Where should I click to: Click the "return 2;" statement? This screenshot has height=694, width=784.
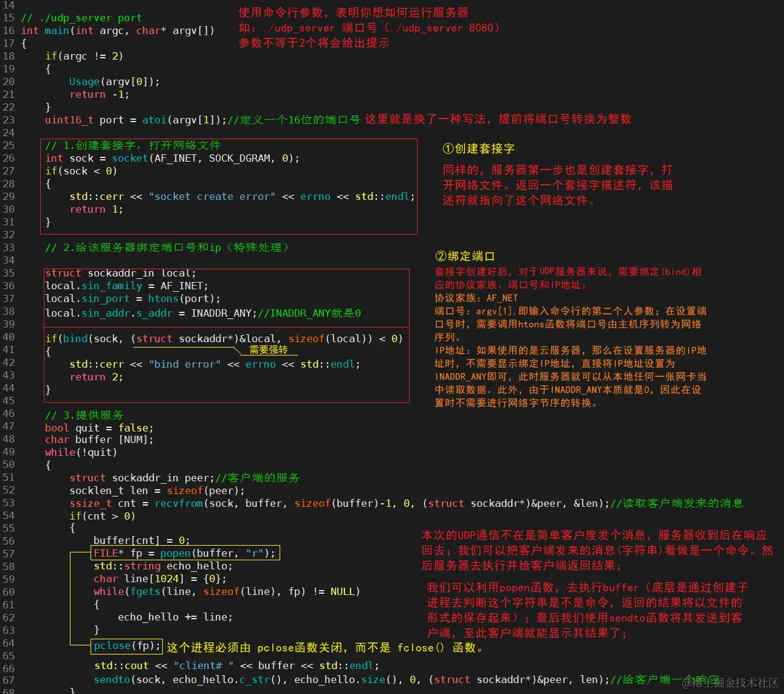pos(96,377)
